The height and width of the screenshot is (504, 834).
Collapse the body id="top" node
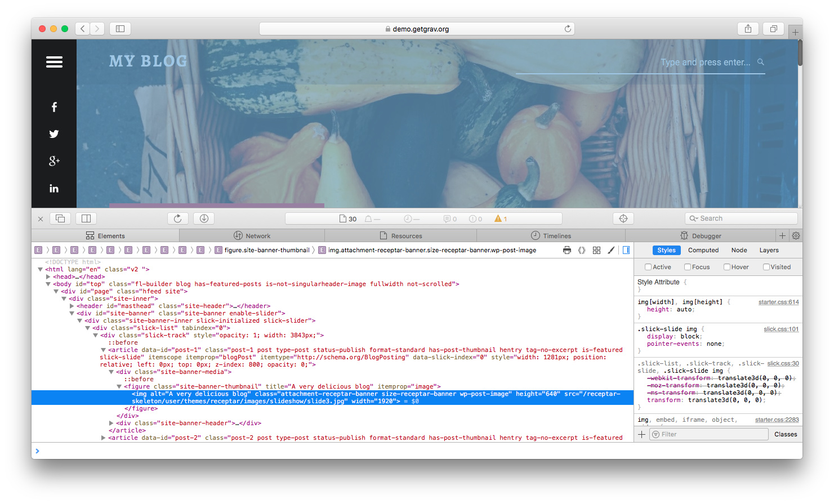(x=48, y=284)
